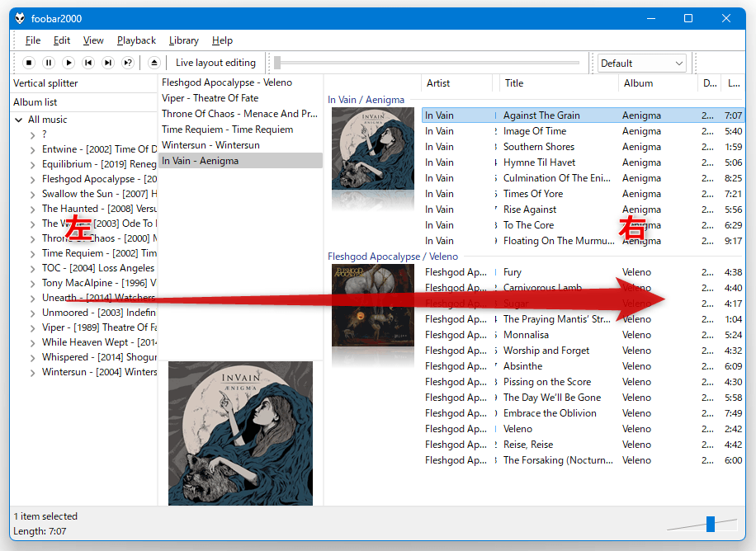This screenshot has width=756, height=551.
Task: Expand the TOC - [2004] node
Action: click(33, 269)
